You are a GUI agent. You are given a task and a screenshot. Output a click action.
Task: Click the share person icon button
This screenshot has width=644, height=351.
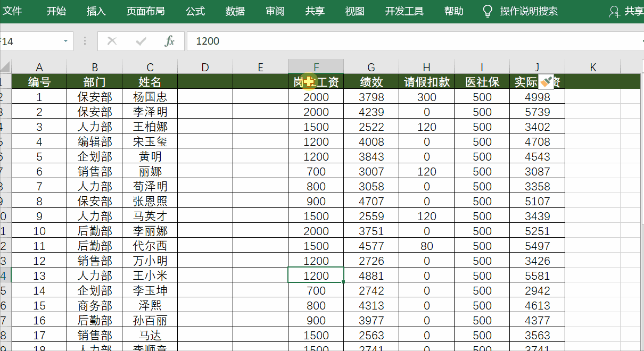(614, 12)
